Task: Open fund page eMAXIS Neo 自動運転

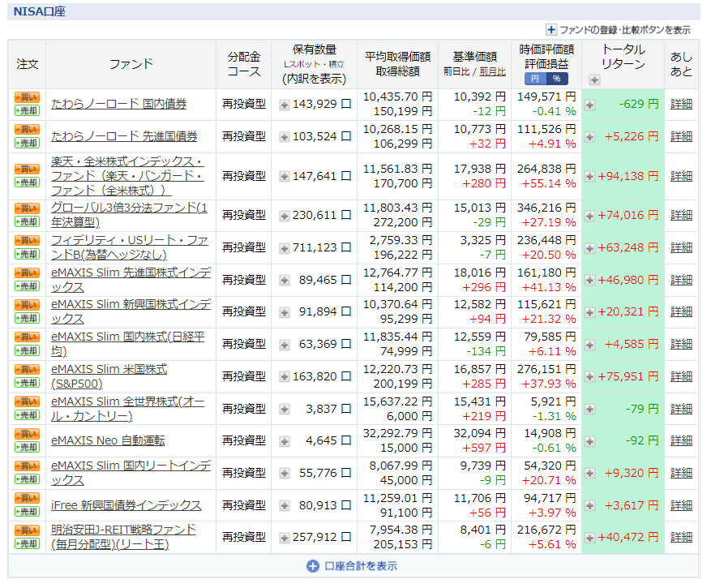Action: [x=108, y=440]
